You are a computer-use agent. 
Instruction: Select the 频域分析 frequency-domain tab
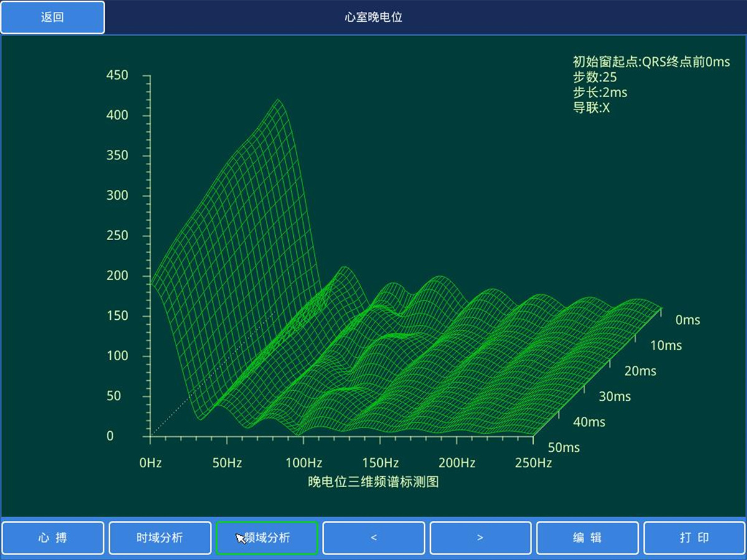[267, 538]
